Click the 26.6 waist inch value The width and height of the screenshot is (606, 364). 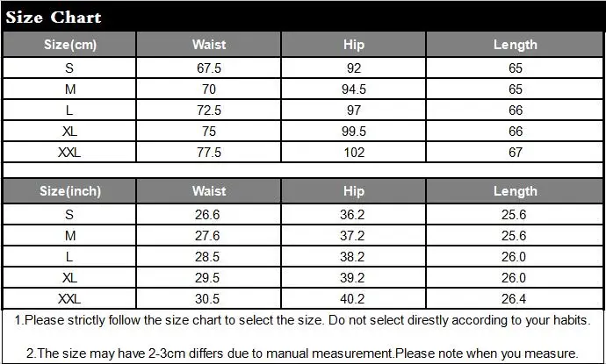(207, 215)
